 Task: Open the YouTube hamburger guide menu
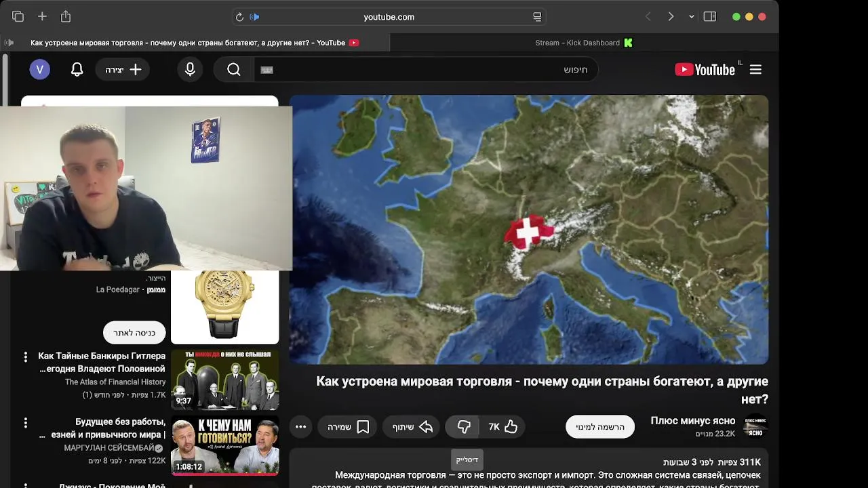tap(755, 69)
